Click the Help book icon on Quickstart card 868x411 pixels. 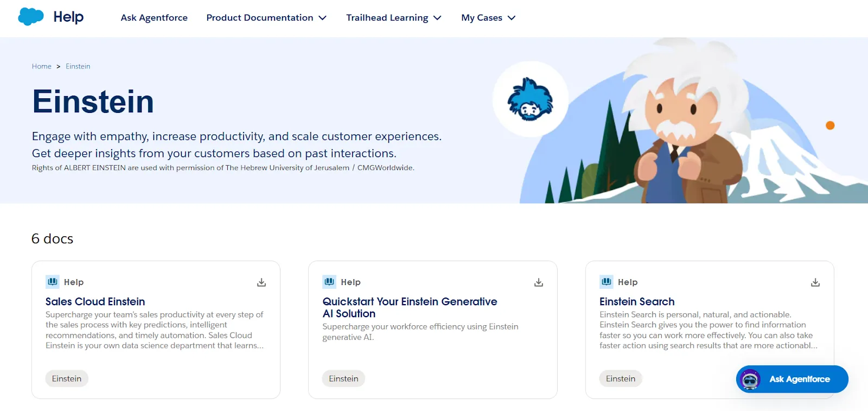[x=329, y=282]
